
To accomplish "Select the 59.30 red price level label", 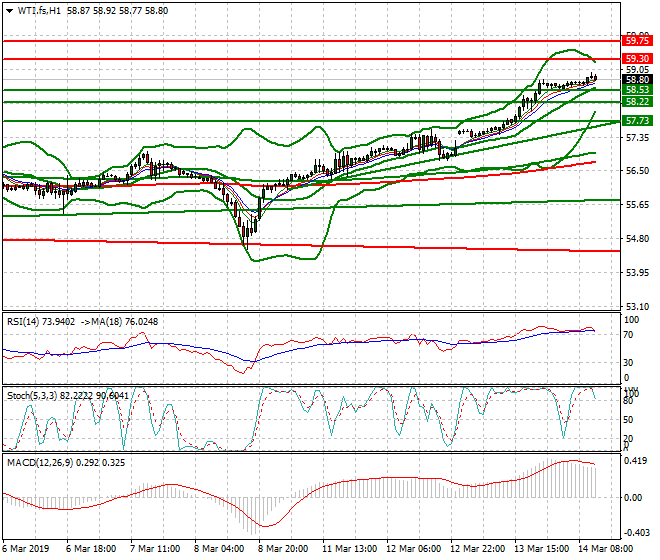I will pos(637,59).
